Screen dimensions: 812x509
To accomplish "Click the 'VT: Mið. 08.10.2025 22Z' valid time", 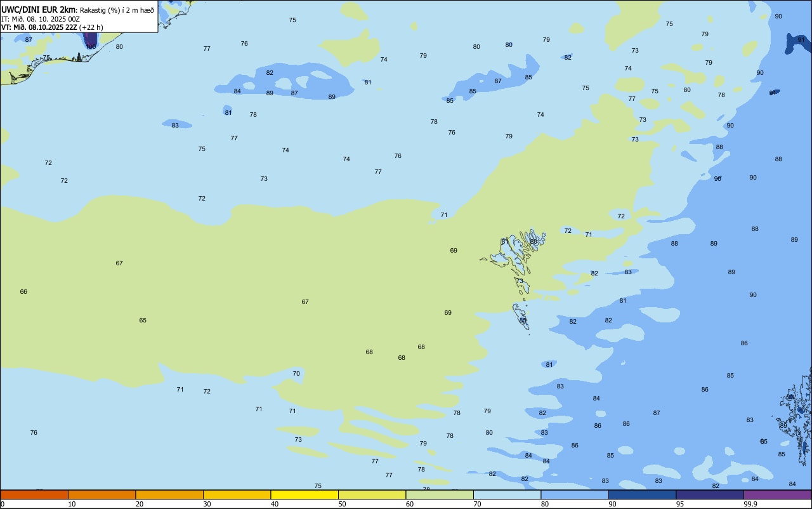I will (39, 27).
